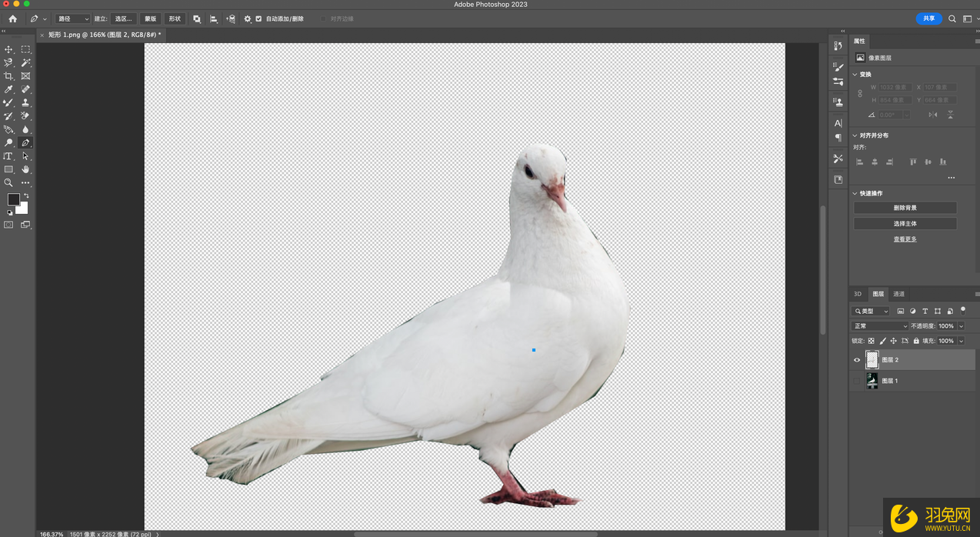Select the Rectangle shape tool
Image resolution: width=980 pixels, height=537 pixels.
tap(8, 169)
